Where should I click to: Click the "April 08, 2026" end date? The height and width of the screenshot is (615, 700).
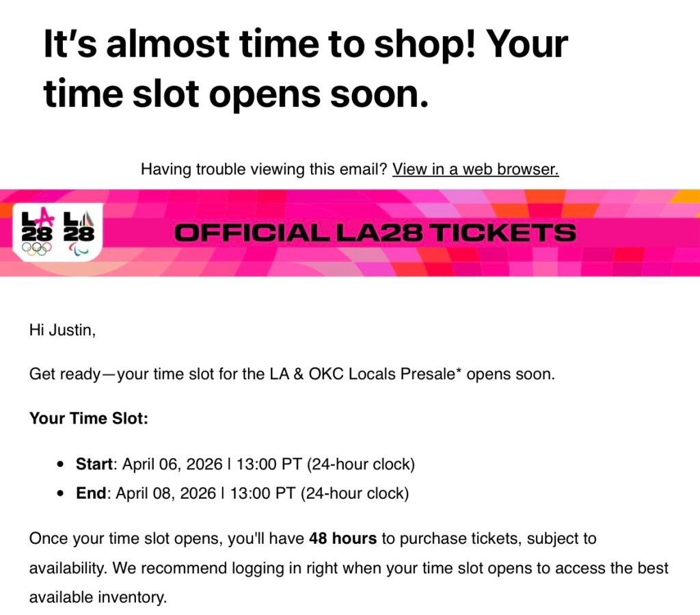pyautogui.click(x=165, y=493)
